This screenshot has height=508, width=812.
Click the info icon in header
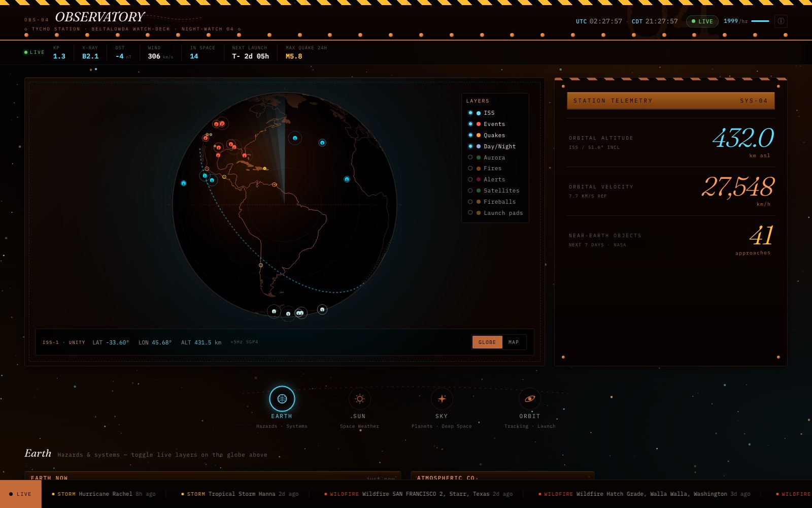[x=781, y=21]
